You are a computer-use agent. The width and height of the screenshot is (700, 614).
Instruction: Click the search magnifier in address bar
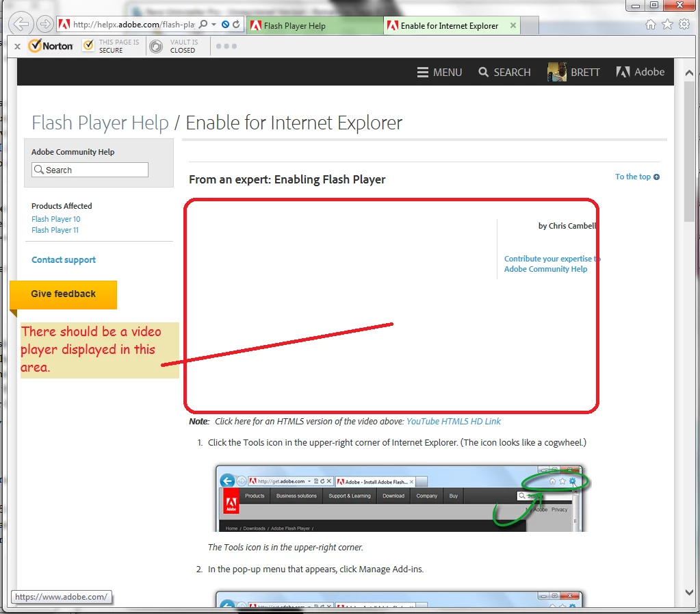click(x=203, y=24)
